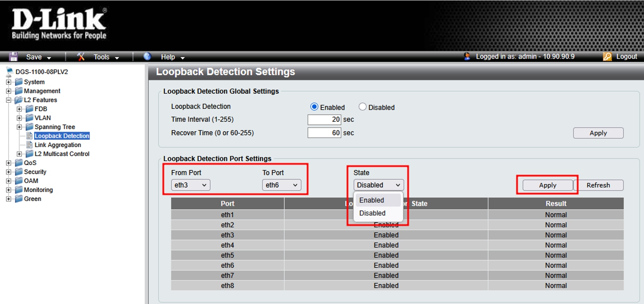Click the logged-in admin user icon
The height and width of the screenshot is (304, 644).
pos(467,57)
